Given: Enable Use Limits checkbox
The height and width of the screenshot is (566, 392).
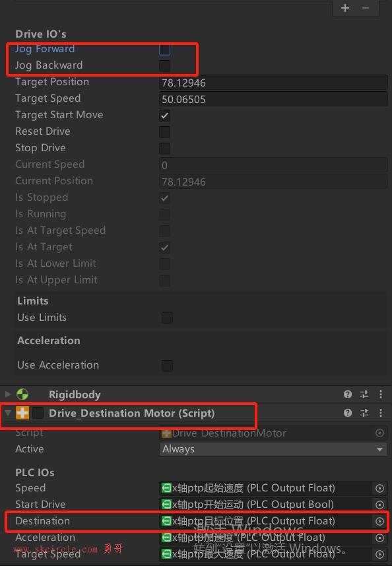Looking at the screenshot, I should 167,318.
